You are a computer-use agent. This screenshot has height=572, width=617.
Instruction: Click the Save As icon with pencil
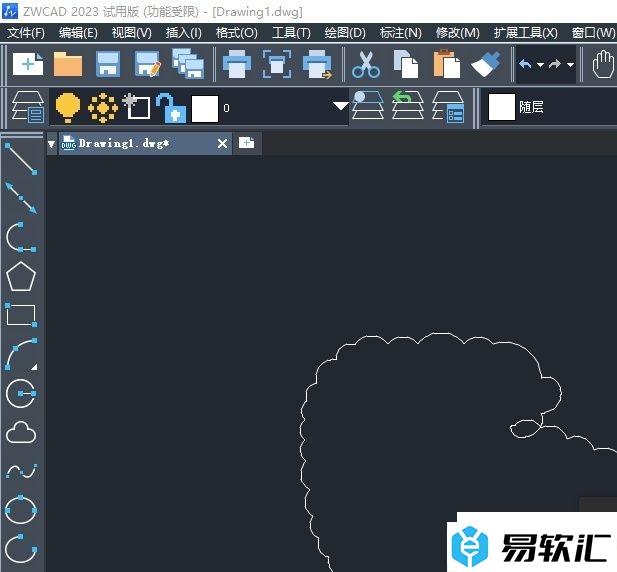148,64
